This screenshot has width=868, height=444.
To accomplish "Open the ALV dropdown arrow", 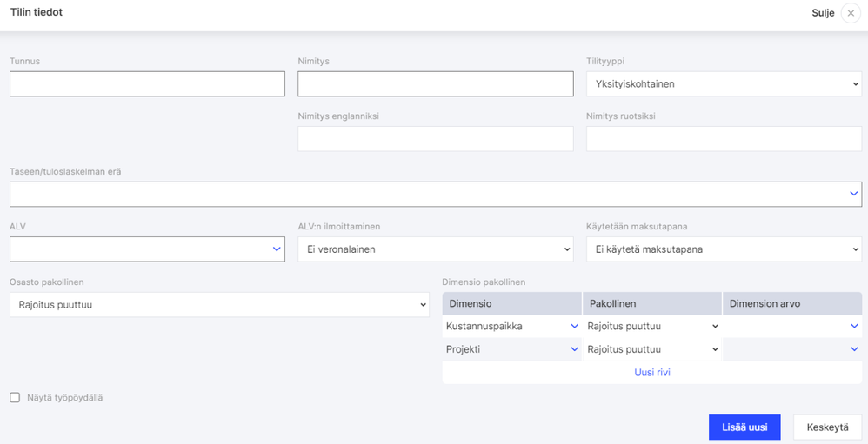I will point(277,249).
